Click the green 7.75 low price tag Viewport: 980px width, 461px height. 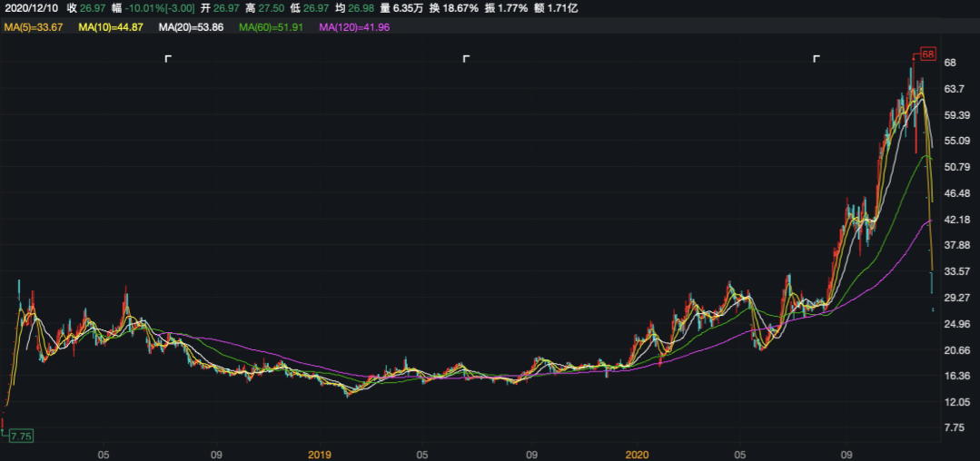(x=21, y=436)
